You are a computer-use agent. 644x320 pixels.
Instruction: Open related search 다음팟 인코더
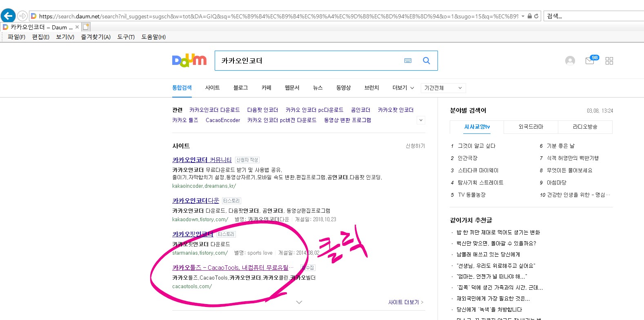(x=262, y=110)
